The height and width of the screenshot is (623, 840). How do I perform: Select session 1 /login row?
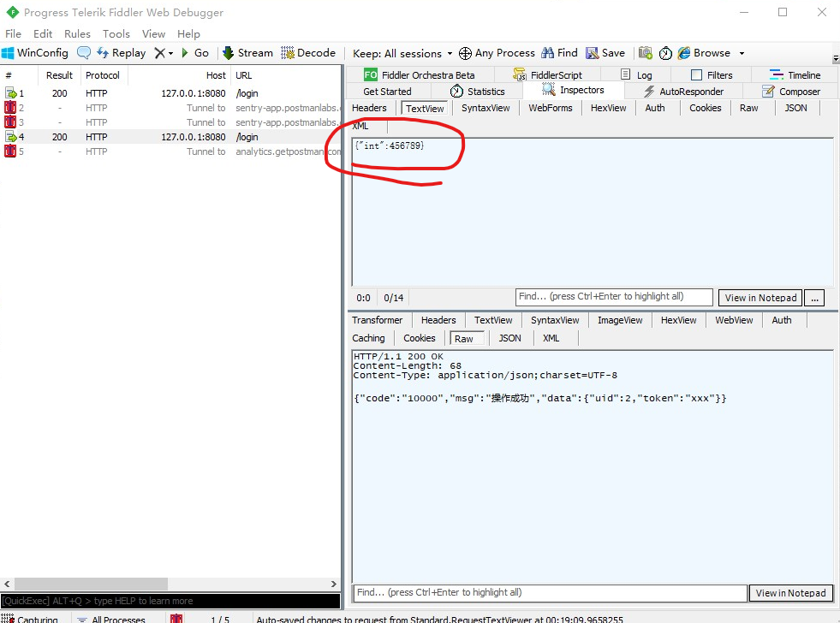coord(170,93)
